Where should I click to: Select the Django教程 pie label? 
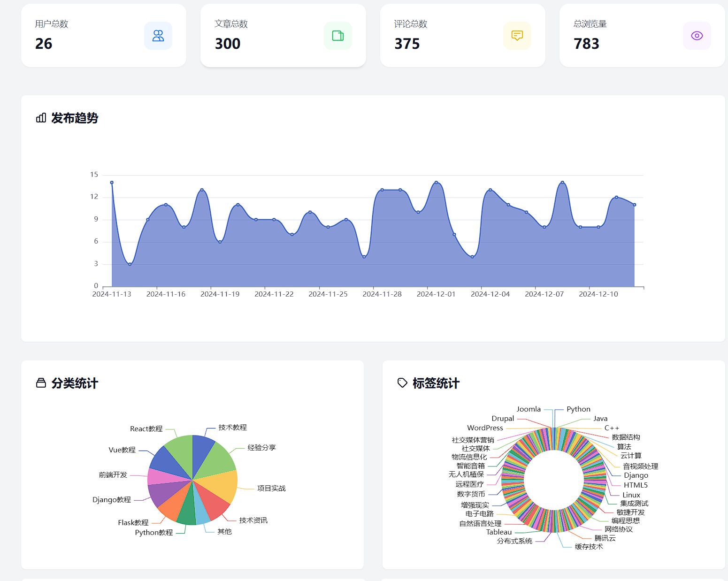pyautogui.click(x=112, y=500)
